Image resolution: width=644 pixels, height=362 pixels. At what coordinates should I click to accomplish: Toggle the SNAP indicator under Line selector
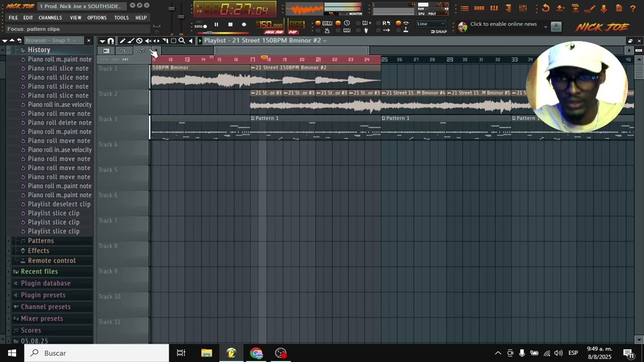click(439, 32)
